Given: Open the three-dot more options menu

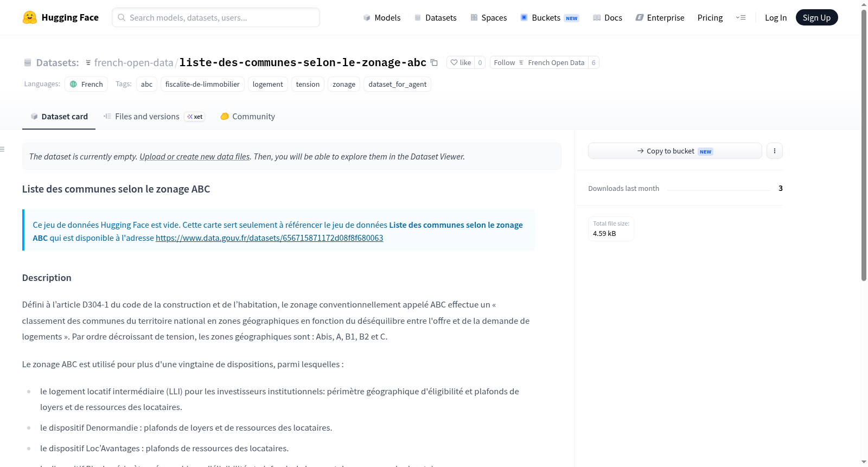Looking at the screenshot, I should tap(775, 151).
